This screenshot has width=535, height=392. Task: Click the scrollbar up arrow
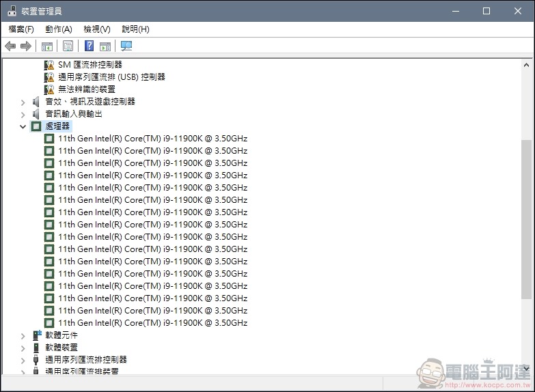click(x=526, y=65)
